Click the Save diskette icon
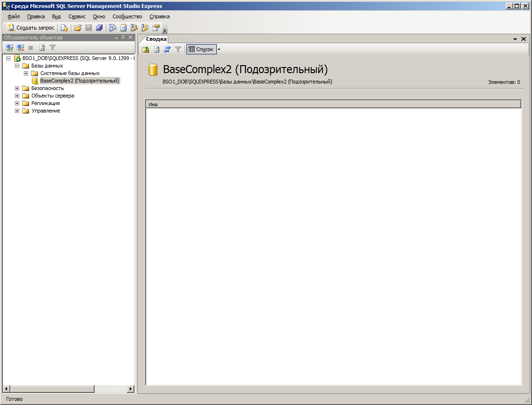This screenshot has height=405, width=532. click(89, 28)
